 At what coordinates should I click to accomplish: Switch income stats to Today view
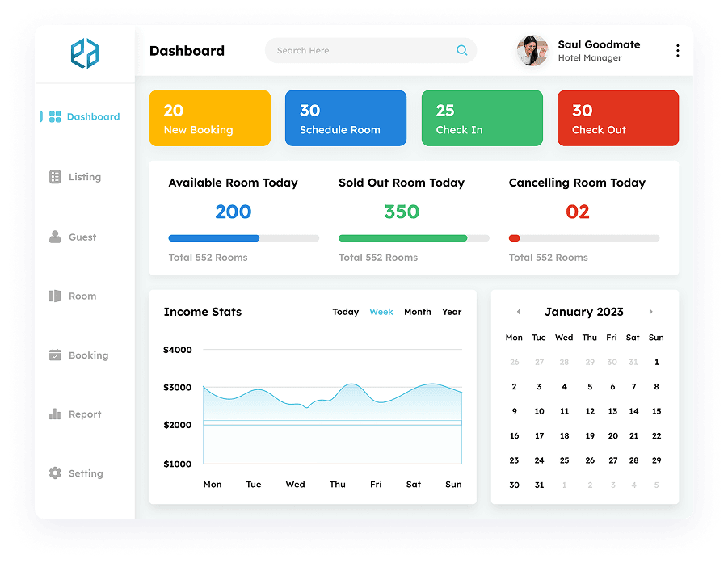(345, 312)
